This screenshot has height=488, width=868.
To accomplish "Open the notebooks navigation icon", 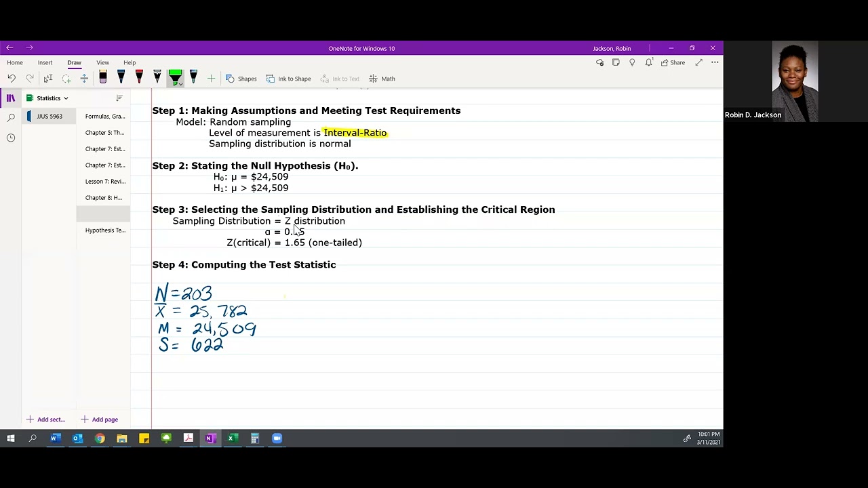I will click(11, 98).
